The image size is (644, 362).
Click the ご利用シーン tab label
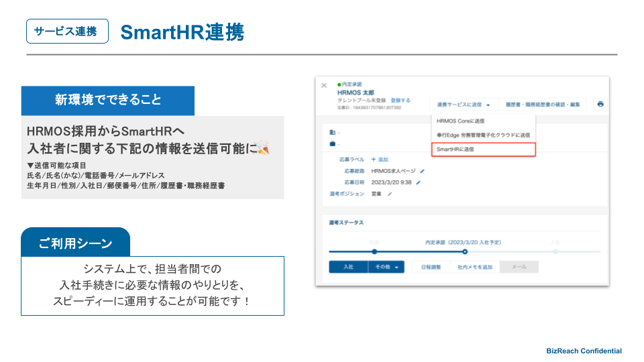(x=76, y=243)
